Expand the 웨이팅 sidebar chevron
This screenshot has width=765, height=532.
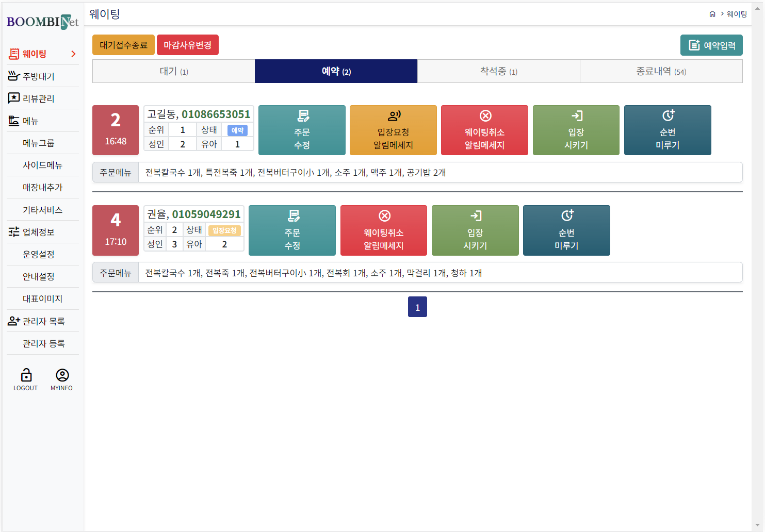tap(73, 54)
